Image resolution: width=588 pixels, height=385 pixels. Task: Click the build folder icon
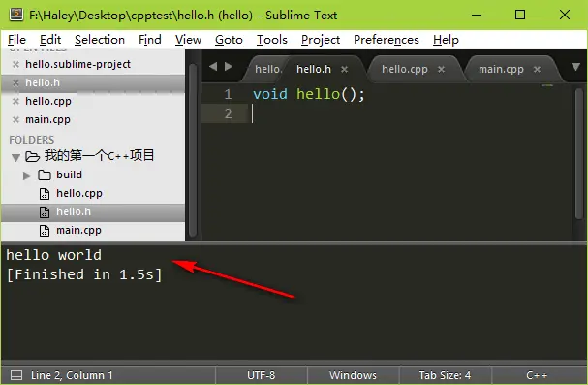[x=45, y=175]
